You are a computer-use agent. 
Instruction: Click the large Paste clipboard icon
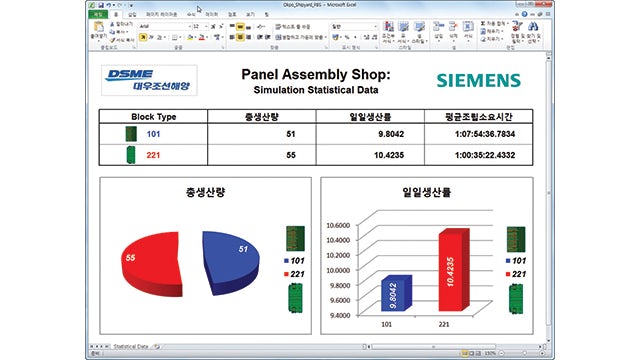(x=98, y=28)
